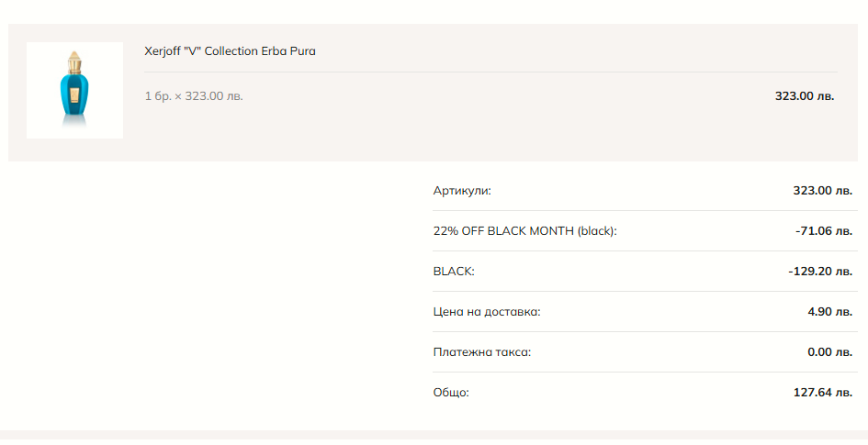Click the gray footer strip below the totals

tap(434, 437)
